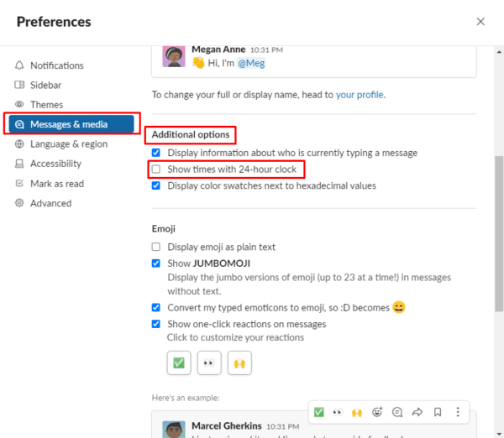The height and width of the screenshot is (438, 504).
Task: Close the Preferences dialog
Action: tap(480, 22)
